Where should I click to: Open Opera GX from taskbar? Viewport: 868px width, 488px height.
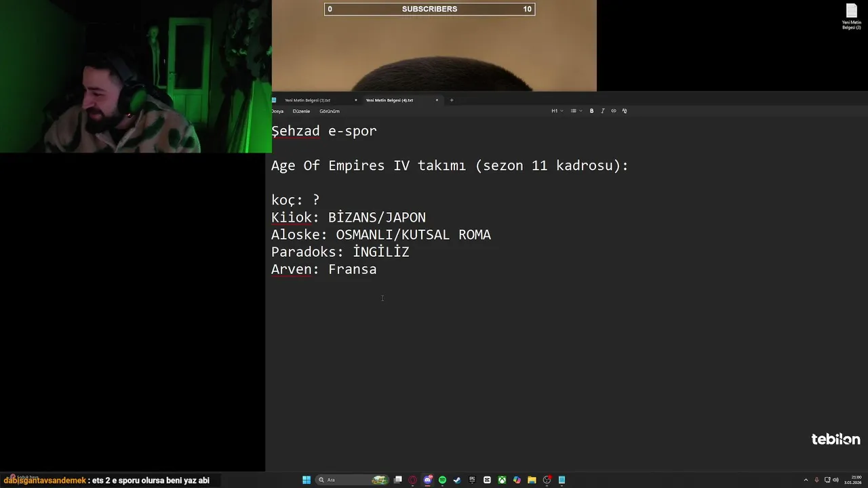pos(412,480)
